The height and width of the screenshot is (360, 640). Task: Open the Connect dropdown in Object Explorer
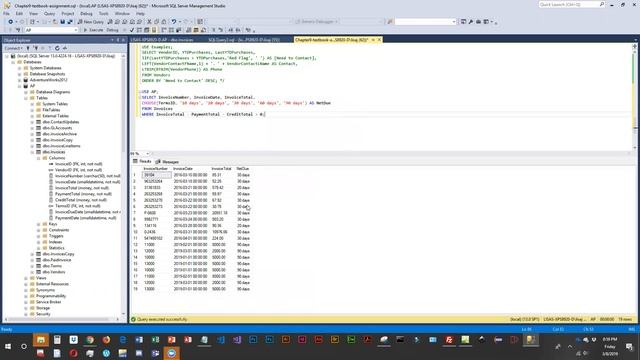click(14, 48)
